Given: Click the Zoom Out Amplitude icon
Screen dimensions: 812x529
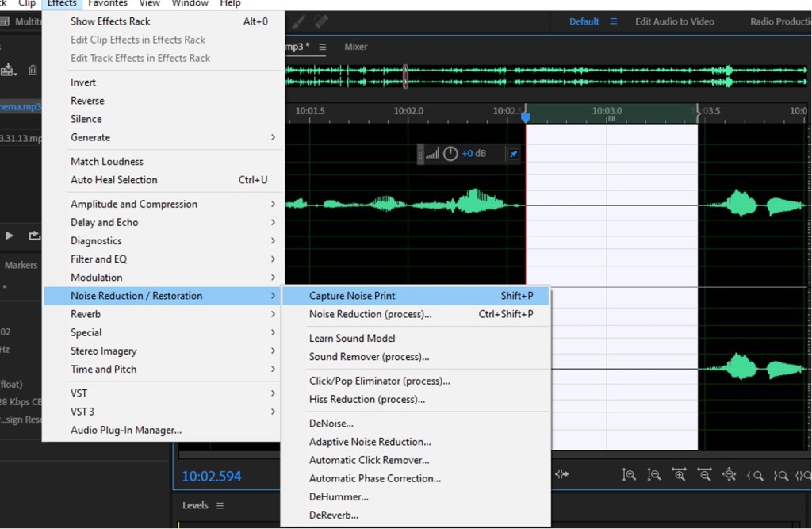Looking at the screenshot, I should point(654,475).
